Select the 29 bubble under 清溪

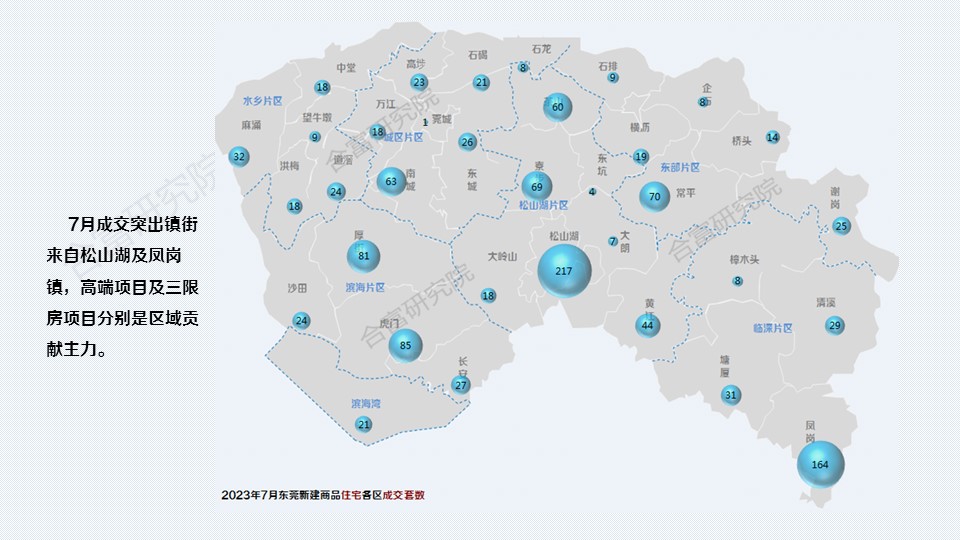(835, 325)
